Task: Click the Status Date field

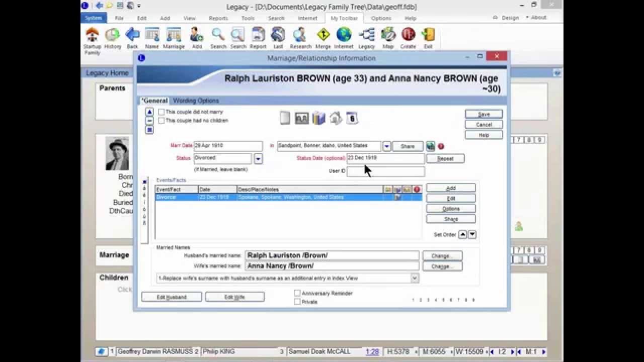Action: click(385, 158)
